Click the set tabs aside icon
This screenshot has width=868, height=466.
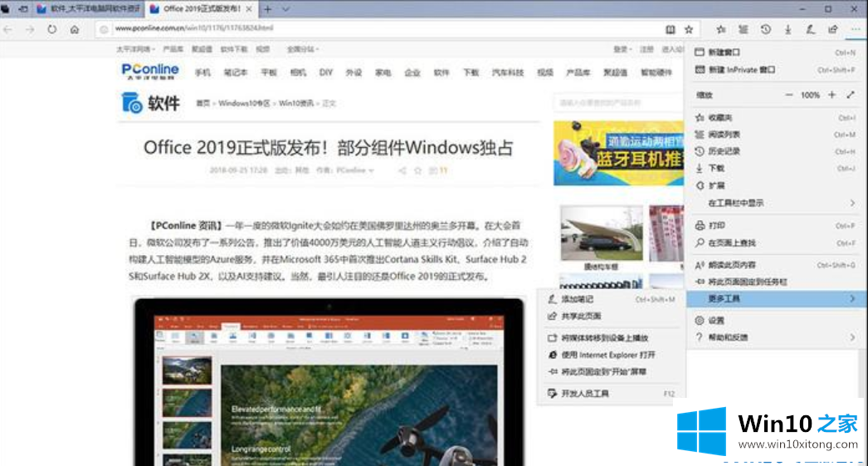[x=23, y=9]
